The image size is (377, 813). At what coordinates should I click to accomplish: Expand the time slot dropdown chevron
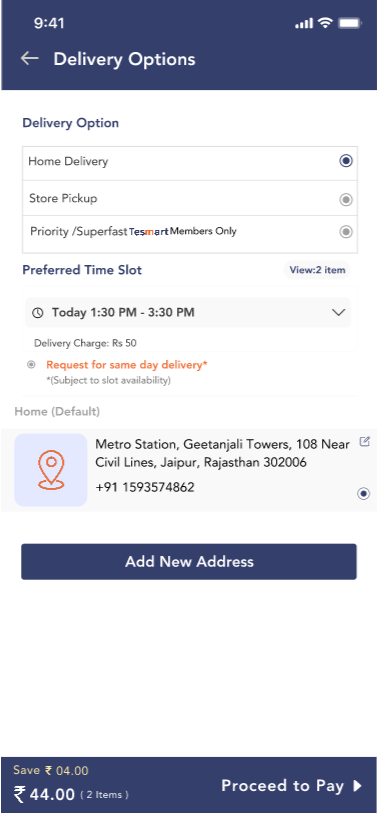tap(339, 312)
